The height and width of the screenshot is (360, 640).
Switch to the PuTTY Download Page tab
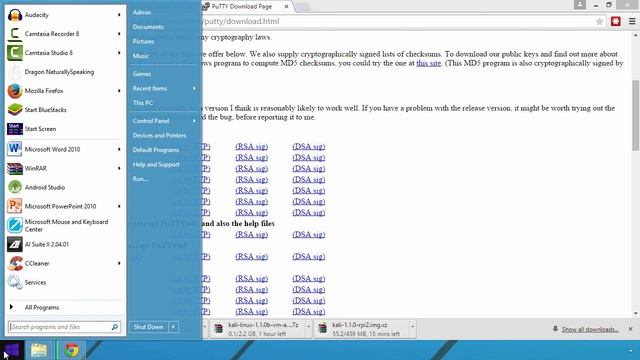coord(242,7)
